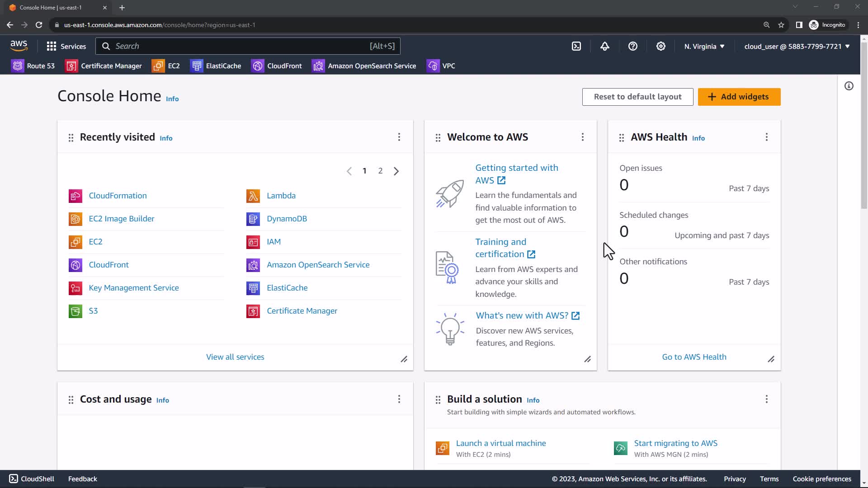Image resolution: width=868 pixels, height=488 pixels.
Task: Click the AWS logo home icon
Action: pyautogui.click(x=19, y=46)
